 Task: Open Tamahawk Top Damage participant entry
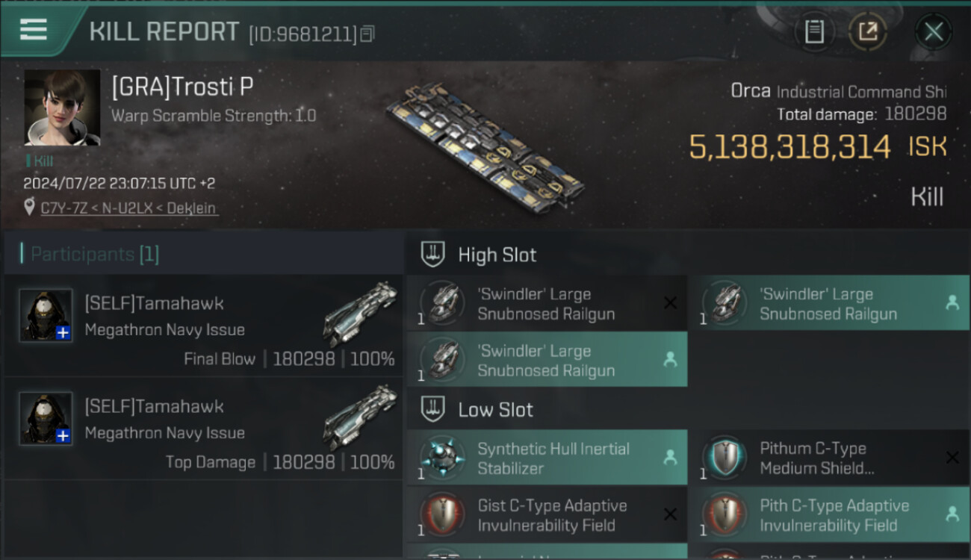click(x=203, y=433)
